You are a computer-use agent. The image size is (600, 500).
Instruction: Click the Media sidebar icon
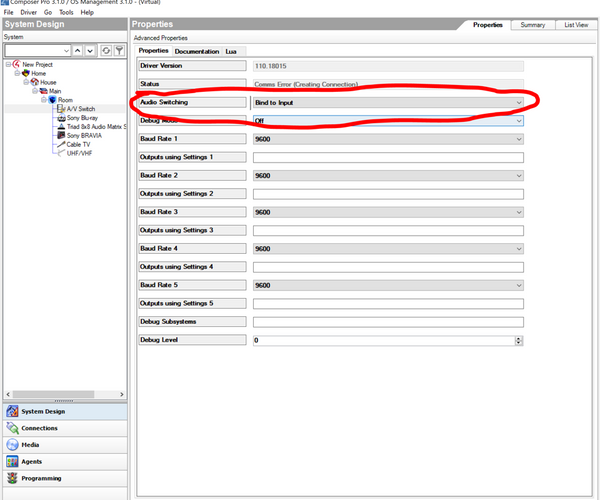pyautogui.click(x=12, y=445)
